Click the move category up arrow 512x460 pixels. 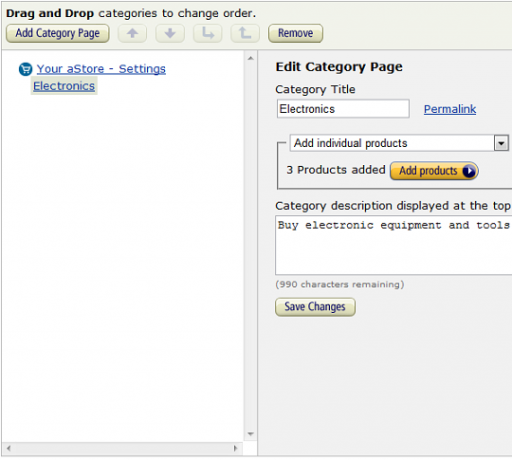132,33
